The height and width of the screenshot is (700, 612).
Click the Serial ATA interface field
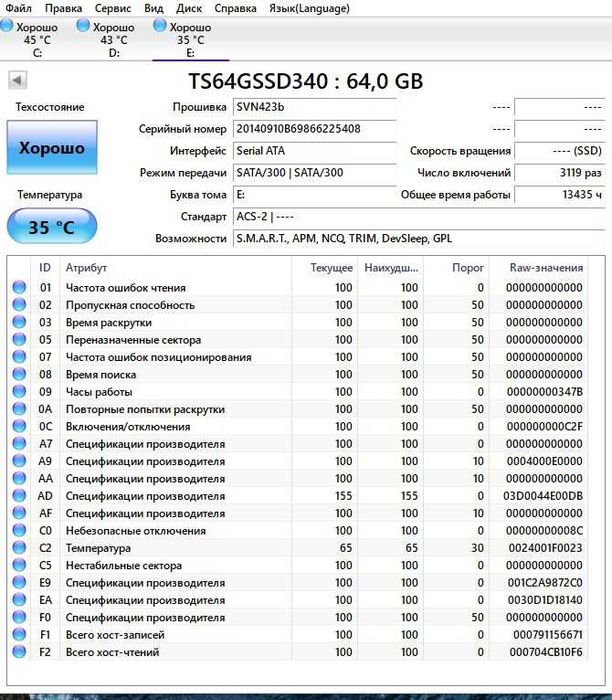(314, 151)
